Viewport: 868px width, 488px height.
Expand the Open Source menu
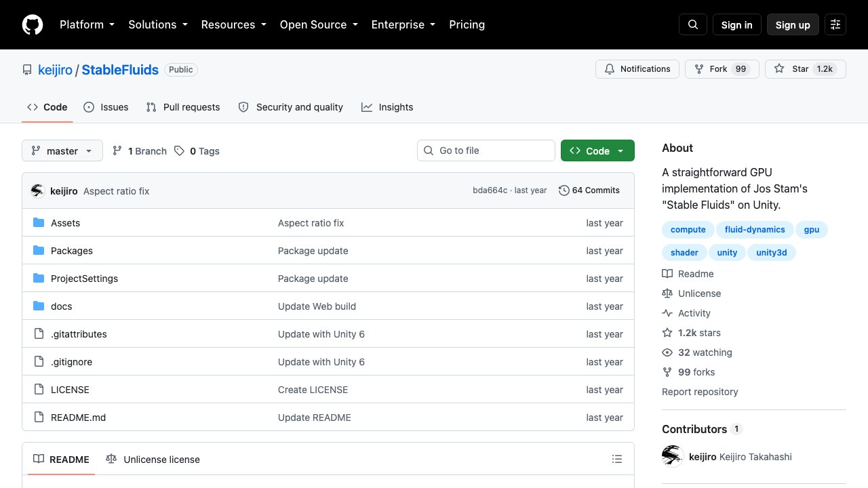(x=319, y=24)
